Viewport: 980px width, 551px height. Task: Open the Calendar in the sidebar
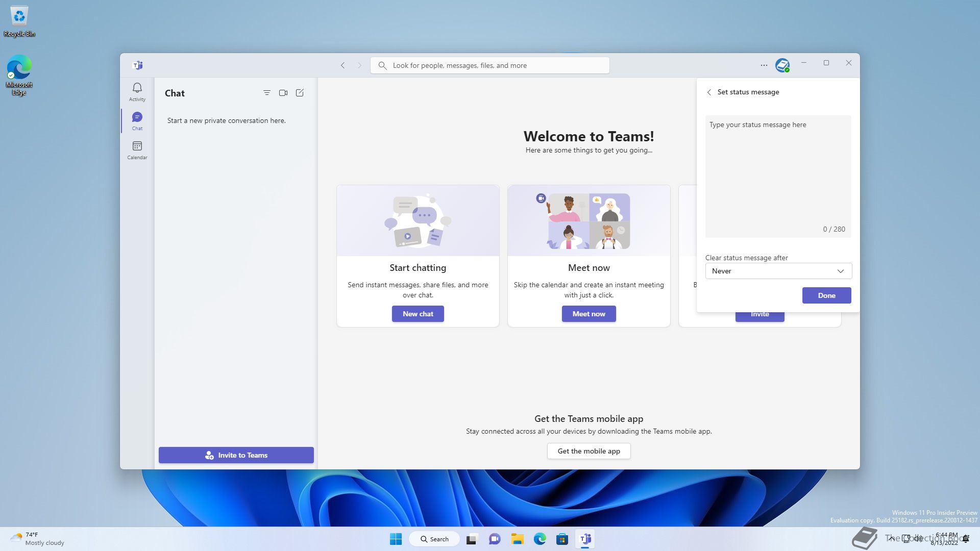[137, 150]
